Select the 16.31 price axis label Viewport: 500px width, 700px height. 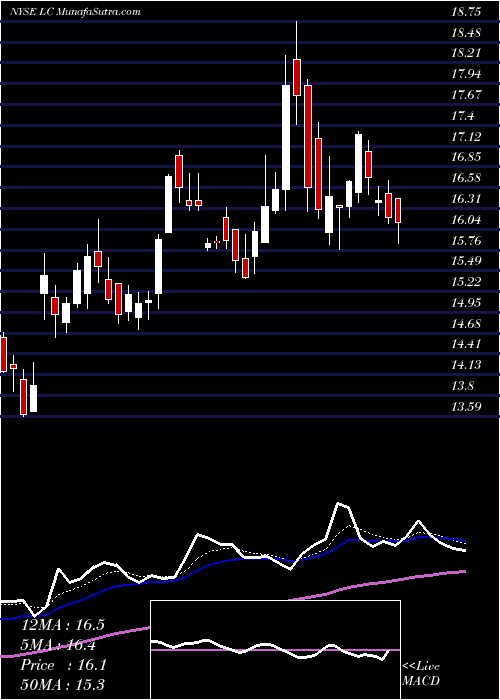466,199
